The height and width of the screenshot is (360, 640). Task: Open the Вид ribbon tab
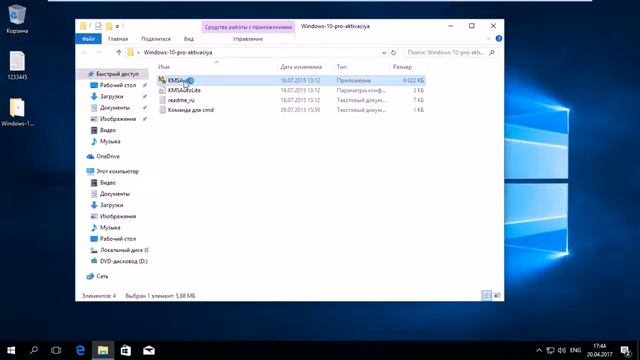(189, 39)
